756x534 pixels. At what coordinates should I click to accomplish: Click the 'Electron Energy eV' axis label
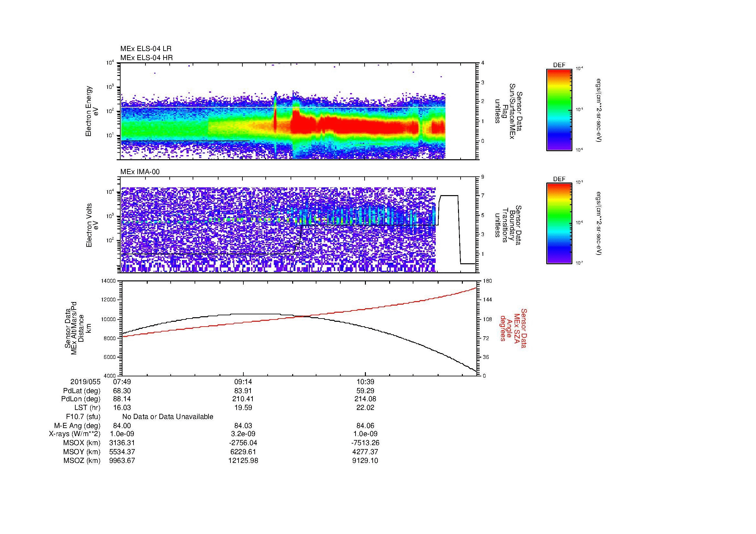pos(92,111)
